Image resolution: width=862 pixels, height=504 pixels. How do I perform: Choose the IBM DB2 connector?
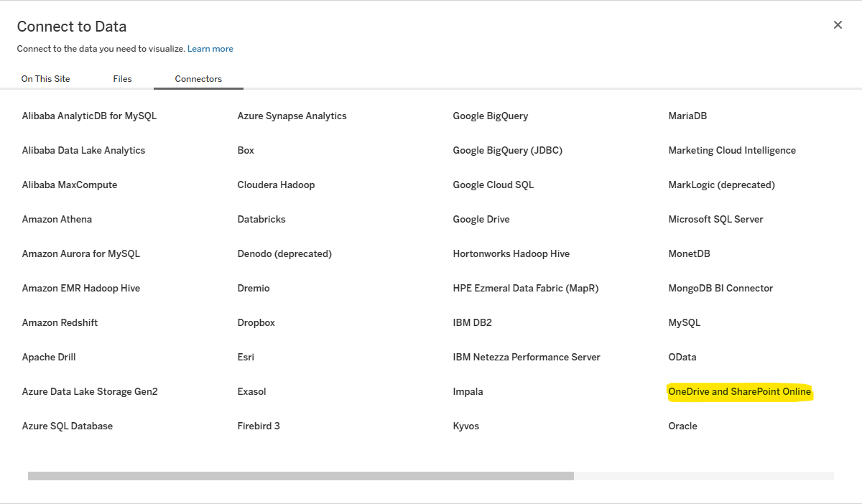pos(473,322)
